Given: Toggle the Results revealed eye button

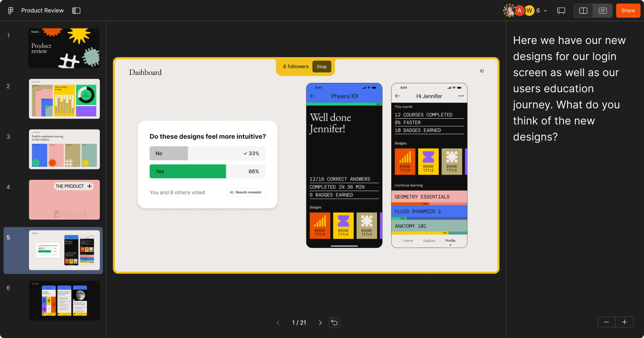Looking at the screenshot, I should pos(246,192).
